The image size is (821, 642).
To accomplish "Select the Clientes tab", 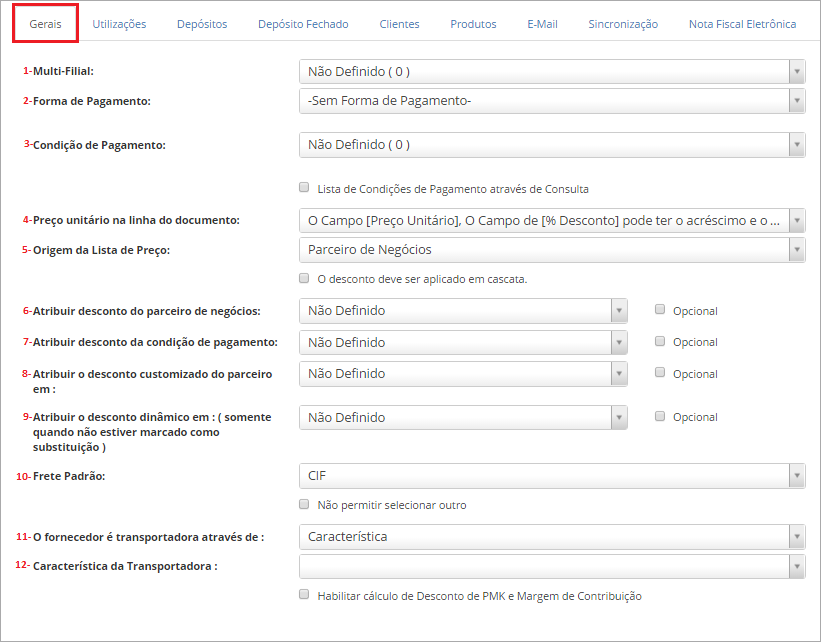I will pos(400,24).
